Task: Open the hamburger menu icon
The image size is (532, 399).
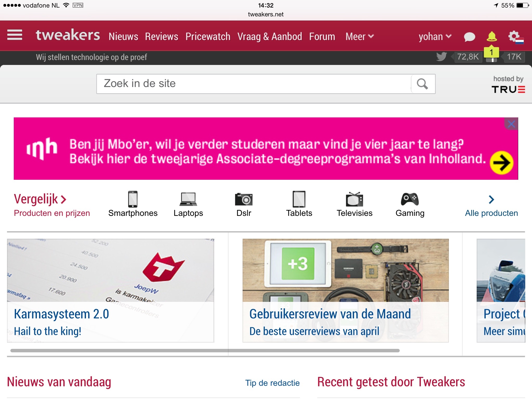Action: [x=15, y=35]
